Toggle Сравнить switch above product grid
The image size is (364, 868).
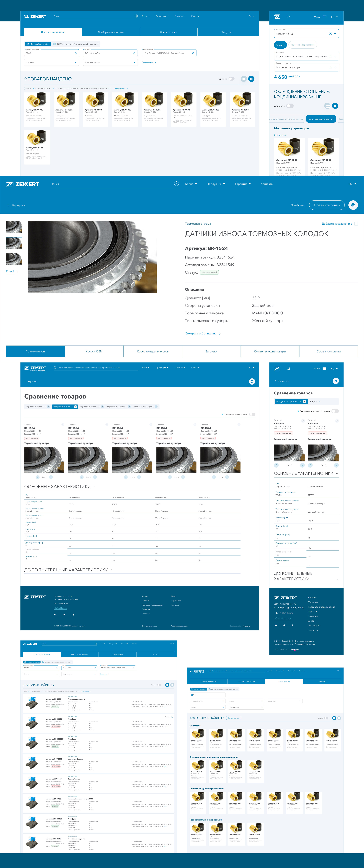pyautogui.click(x=231, y=79)
